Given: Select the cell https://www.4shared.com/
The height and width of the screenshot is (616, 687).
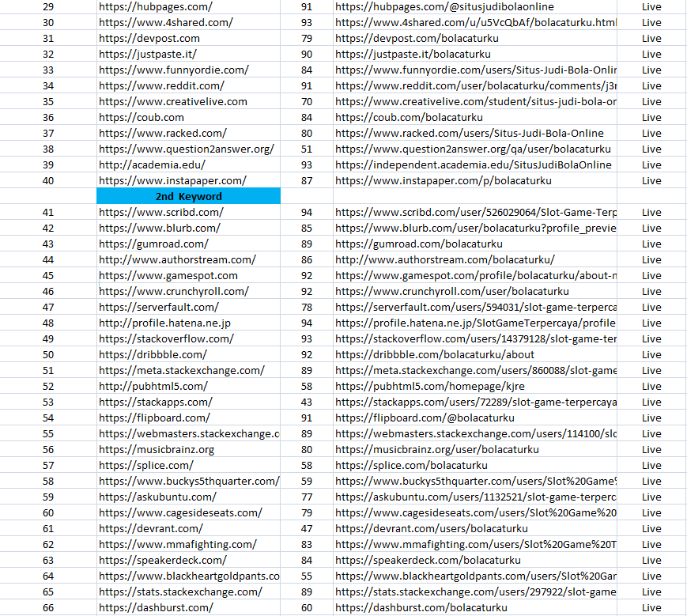Looking at the screenshot, I should point(188,22).
